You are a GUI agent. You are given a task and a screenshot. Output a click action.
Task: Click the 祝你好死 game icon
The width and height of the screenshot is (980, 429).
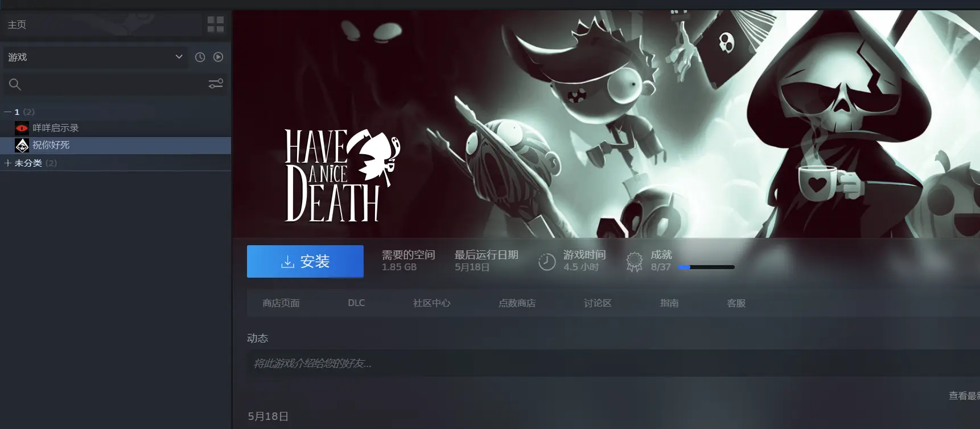tap(22, 145)
